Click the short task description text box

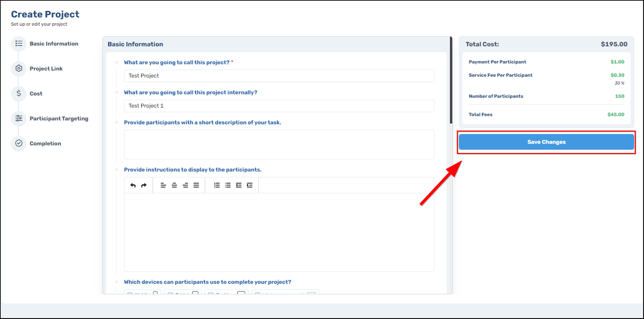pyautogui.click(x=279, y=144)
